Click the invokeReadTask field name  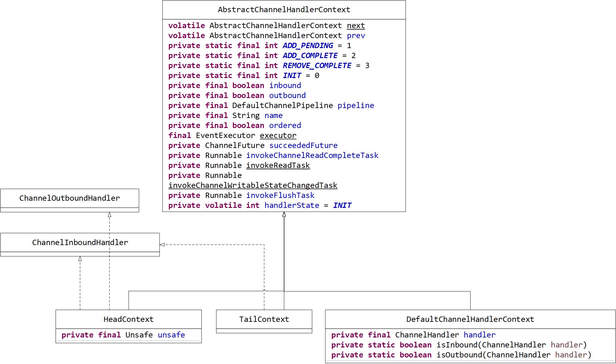(278, 165)
